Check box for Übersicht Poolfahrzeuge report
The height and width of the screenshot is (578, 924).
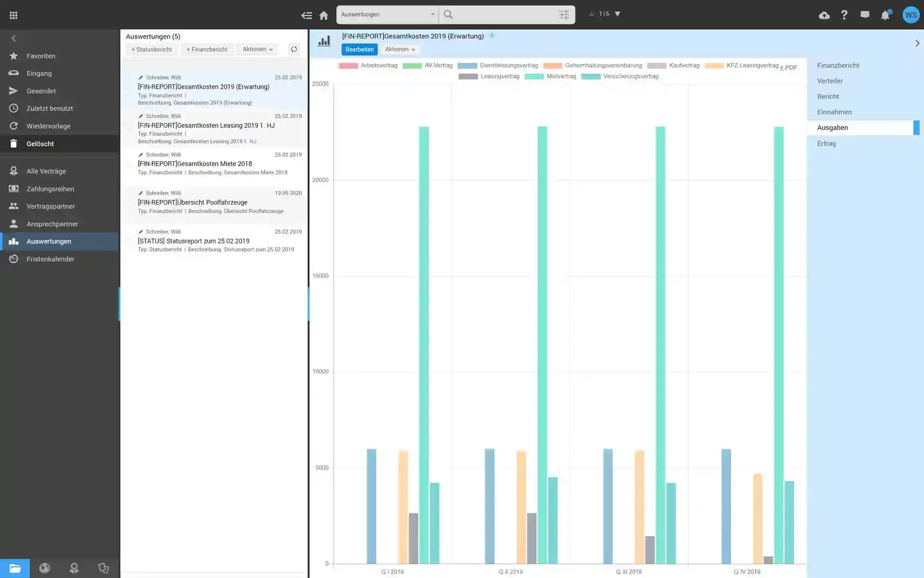[129, 202]
